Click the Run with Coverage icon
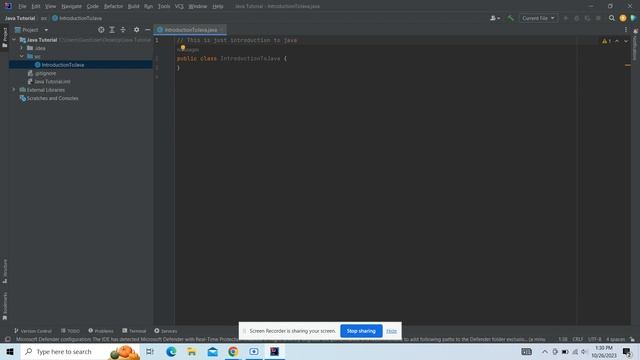This screenshot has width=640, height=360. [x=587, y=18]
